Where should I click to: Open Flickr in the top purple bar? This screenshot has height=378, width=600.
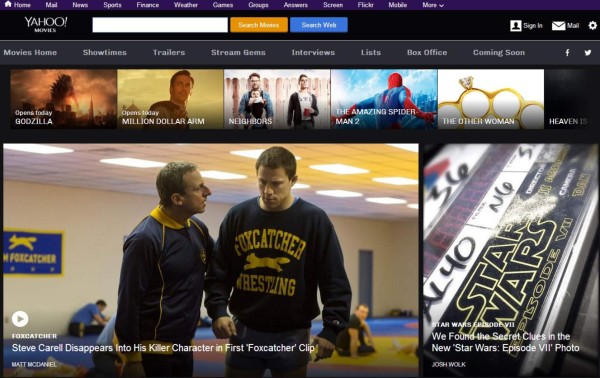365,5
